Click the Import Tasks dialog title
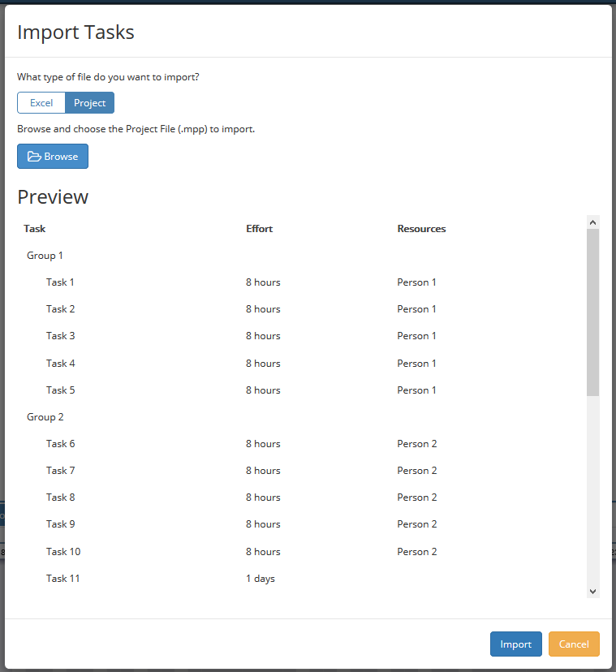 tap(75, 32)
